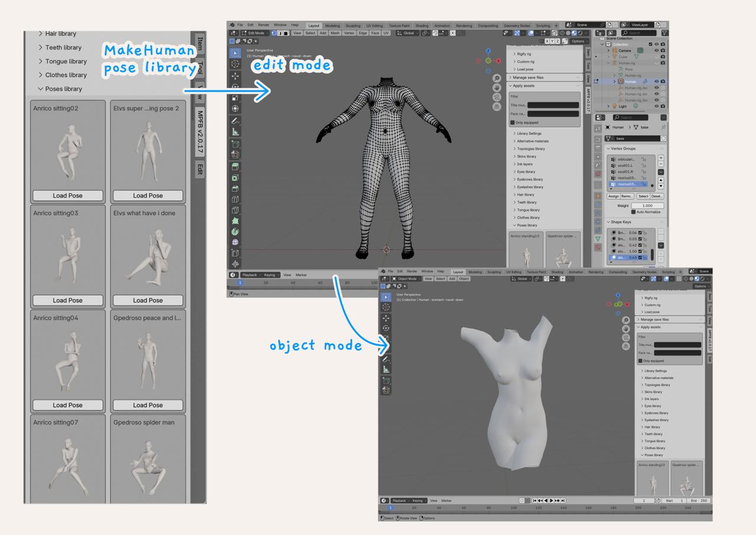The image size is (756, 535).
Task: Toggle perspective/orthographic grid gizmo in object mode viewport
Action: coord(626,346)
